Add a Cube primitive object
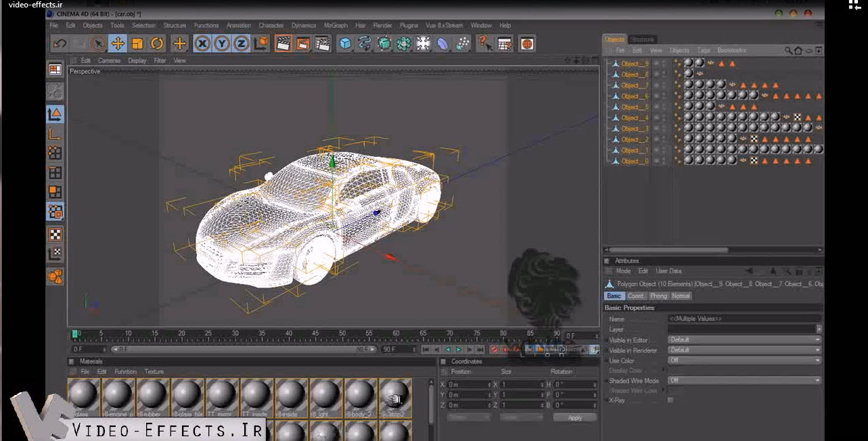This screenshot has height=441, width=868. pyautogui.click(x=345, y=44)
